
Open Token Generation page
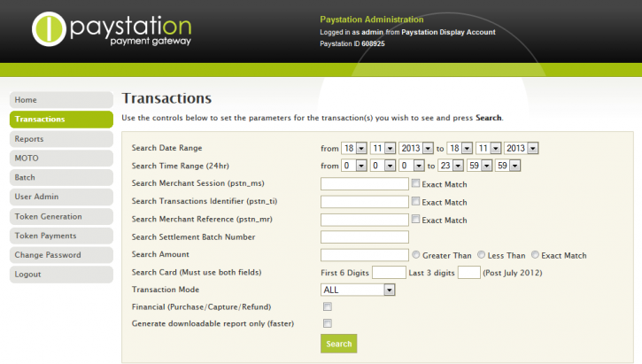pos(61,216)
